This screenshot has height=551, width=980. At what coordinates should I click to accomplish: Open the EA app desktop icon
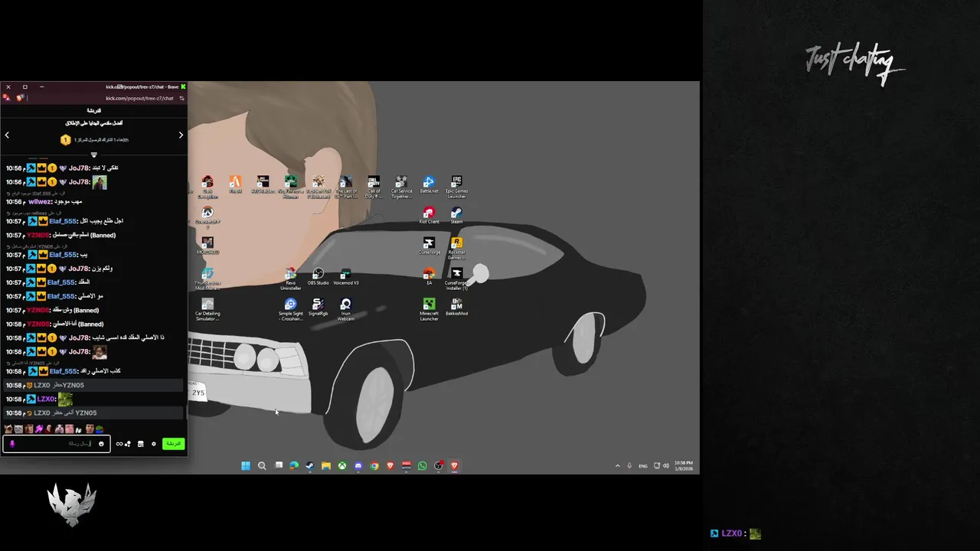point(429,276)
